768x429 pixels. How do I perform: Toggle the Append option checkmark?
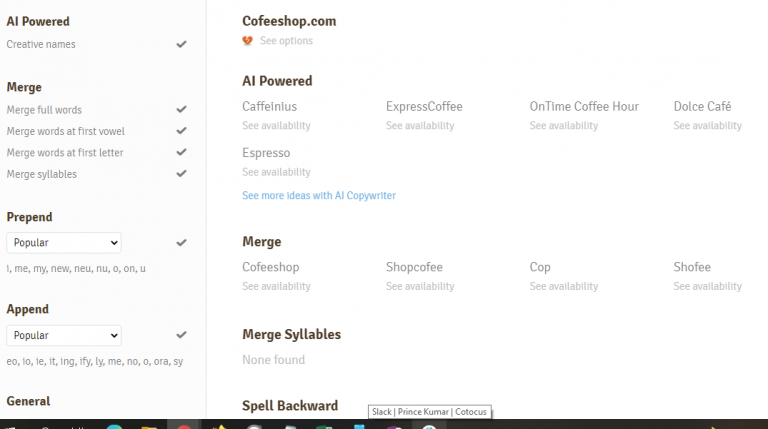[x=181, y=335]
